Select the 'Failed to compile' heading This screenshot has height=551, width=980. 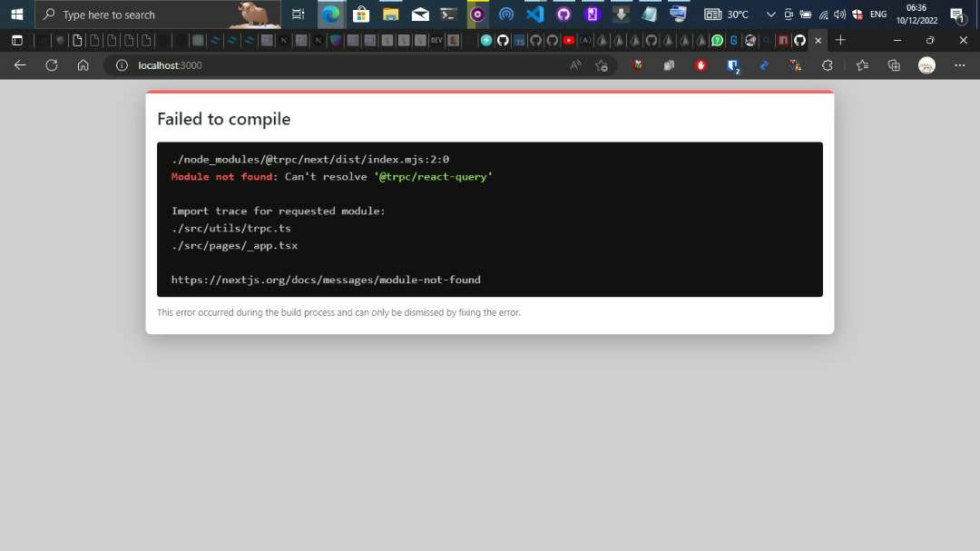(224, 119)
